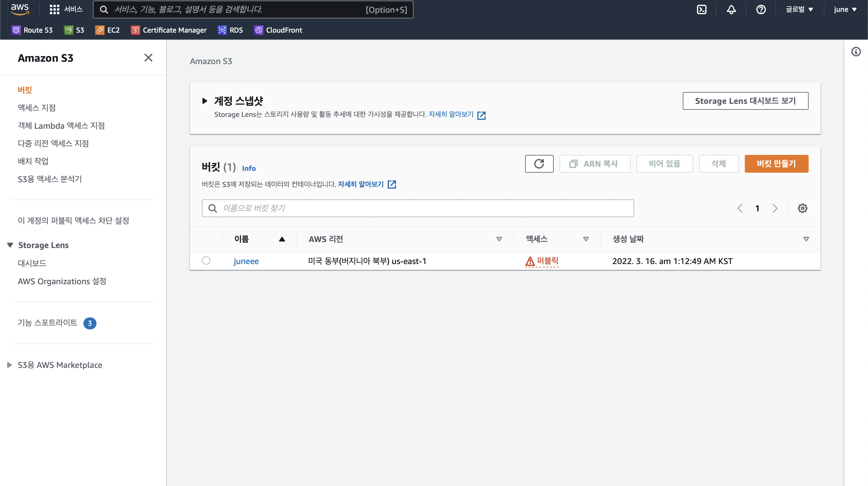Open bucket table preferences gear
This screenshot has height=486, width=868.
click(802, 208)
